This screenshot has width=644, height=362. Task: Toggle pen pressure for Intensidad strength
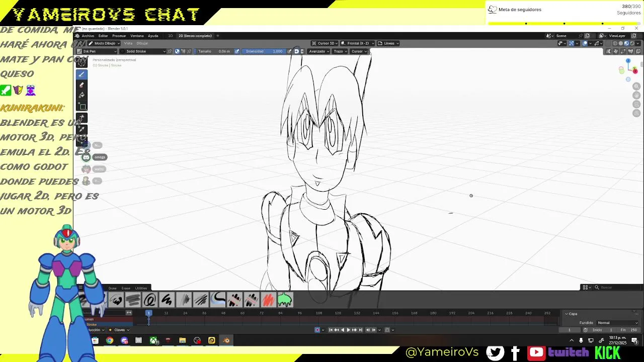[289, 51]
